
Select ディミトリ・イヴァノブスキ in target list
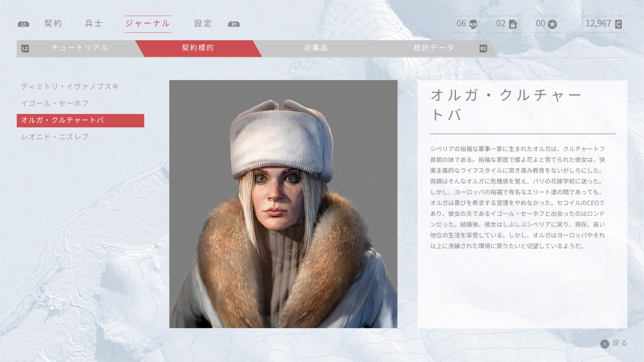[x=70, y=87]
